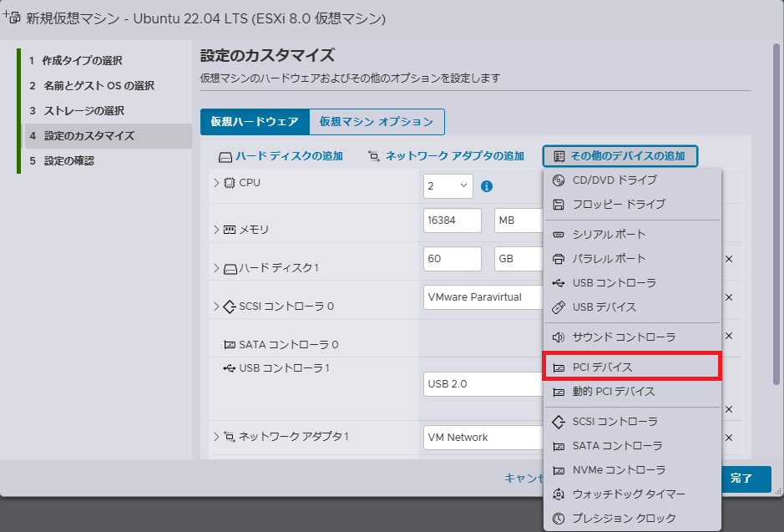
Task: Click the dialog vertical scrollbar
Action: [776, 214]
